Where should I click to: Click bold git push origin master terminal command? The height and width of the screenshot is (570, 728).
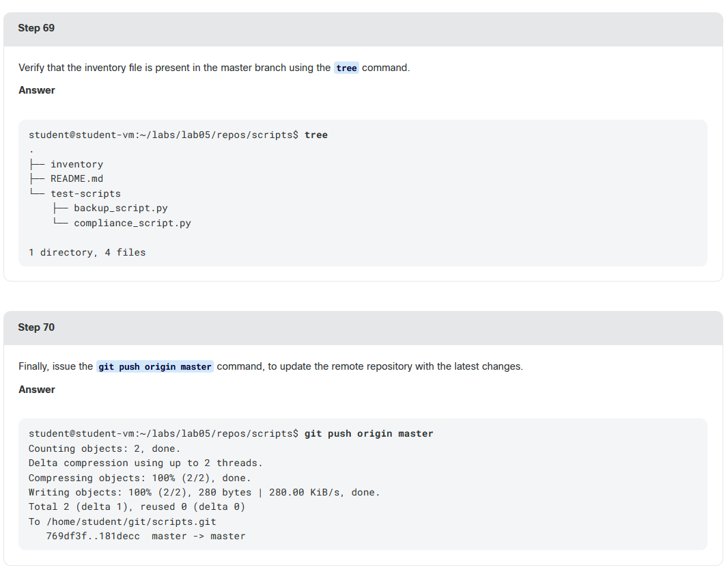point(369,433)
